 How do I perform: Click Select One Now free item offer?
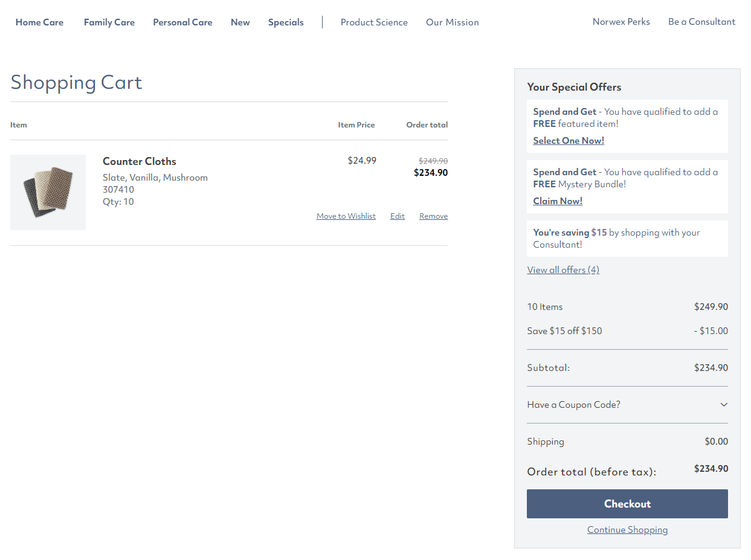point(569,141)
